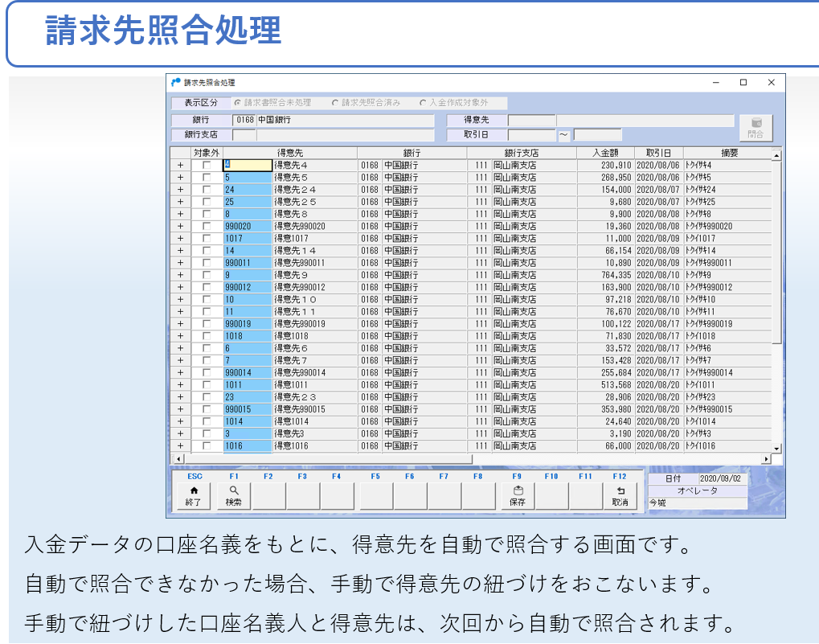819x644 pixels.
Task: Check the 対象外 box for 得意先4
Action: (207, 166)
